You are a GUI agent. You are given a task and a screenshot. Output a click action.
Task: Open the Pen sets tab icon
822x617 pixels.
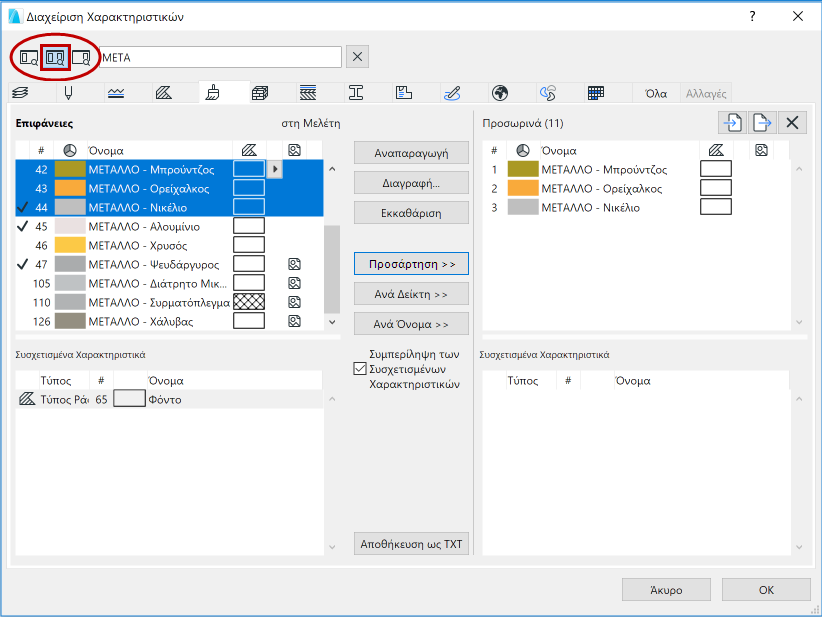pyautogui.click(x=69, y=94)
